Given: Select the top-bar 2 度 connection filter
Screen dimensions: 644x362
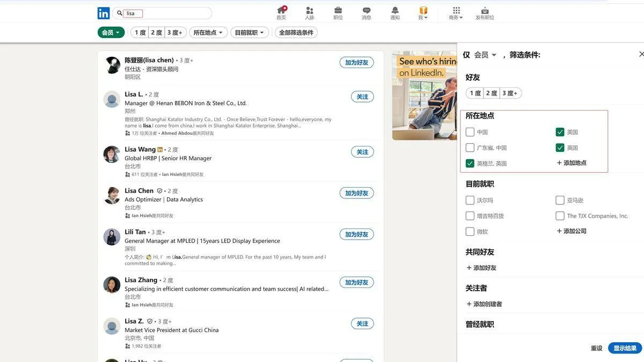Looking at the screenshot, I should pos(157,32).
